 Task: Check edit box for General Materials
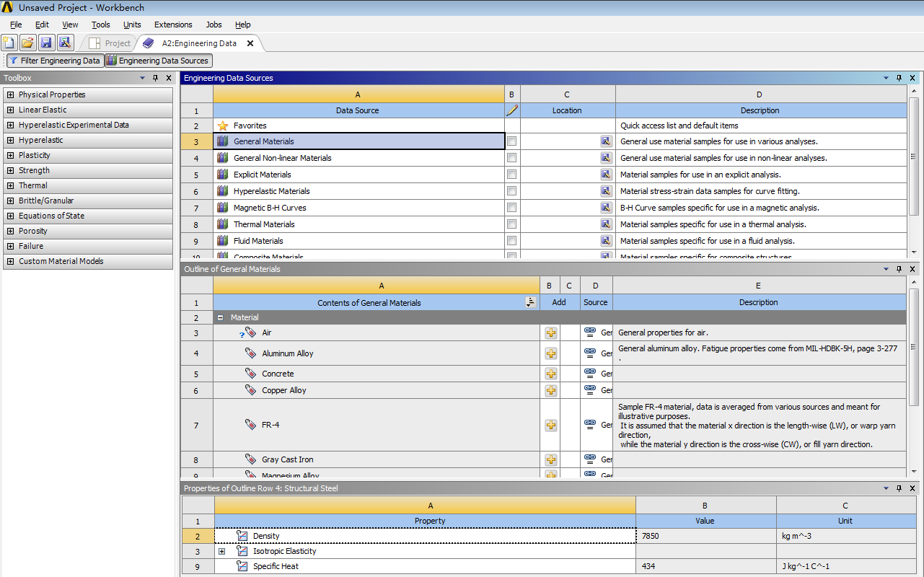tap(512, 141)
